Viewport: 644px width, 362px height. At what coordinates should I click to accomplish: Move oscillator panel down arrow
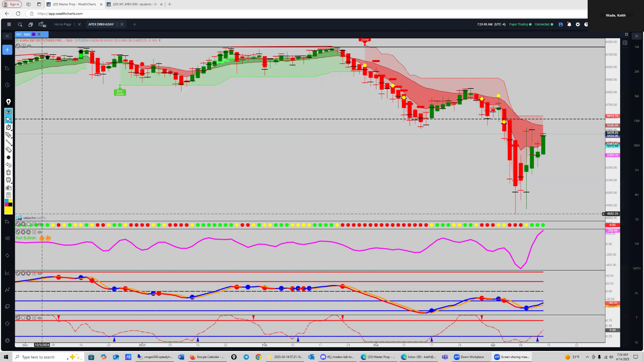pyautogui.click(x=23, y=274)
